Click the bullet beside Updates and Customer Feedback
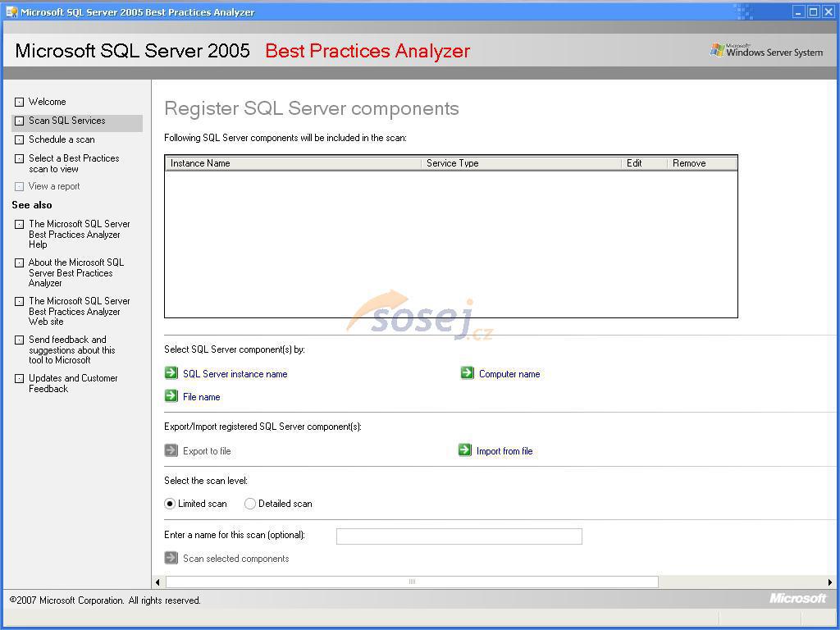 (20, 379)
